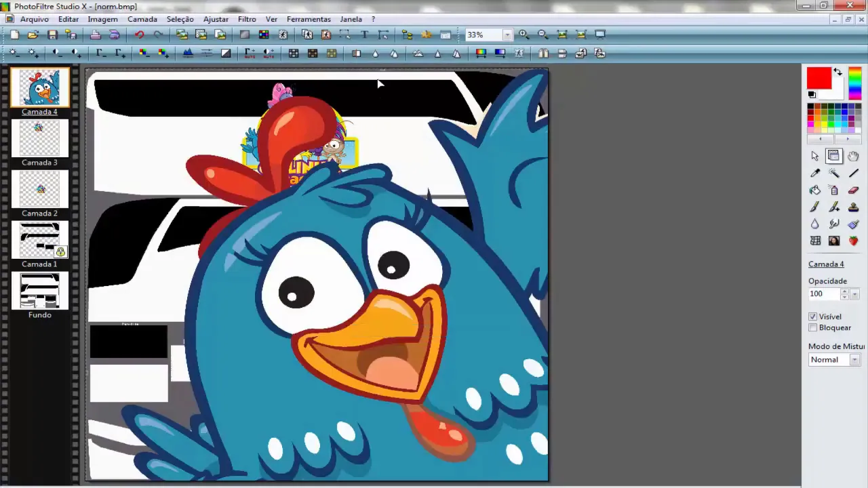
Task: Click the Zoom out magnifier icon
Action: click(x=542, y=35)
